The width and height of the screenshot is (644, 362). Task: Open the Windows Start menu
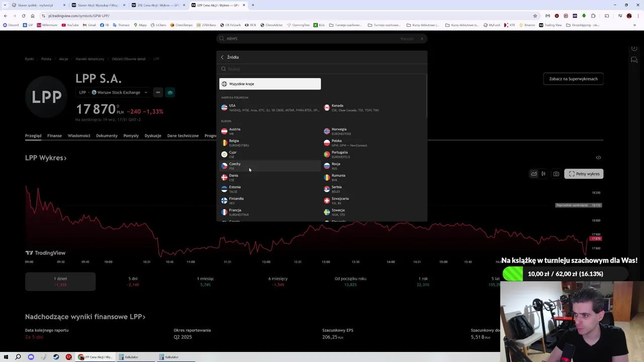click(6, 357)
